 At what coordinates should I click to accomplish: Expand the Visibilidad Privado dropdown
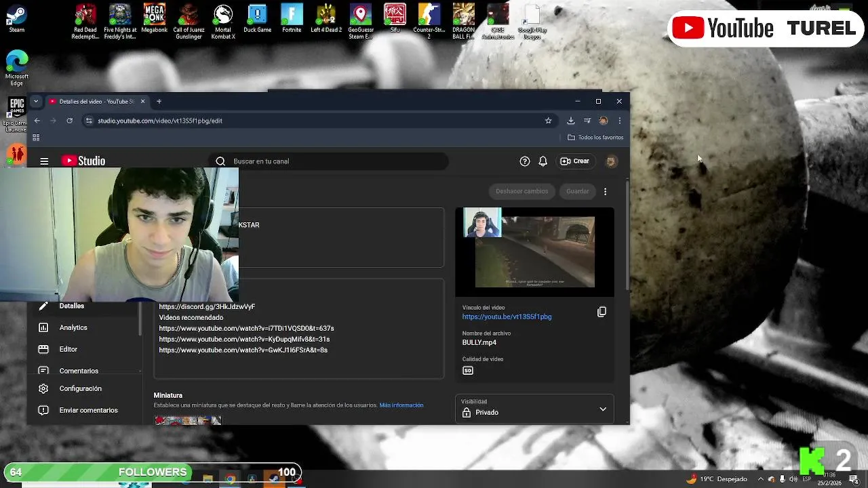click(x=534, y=409)
